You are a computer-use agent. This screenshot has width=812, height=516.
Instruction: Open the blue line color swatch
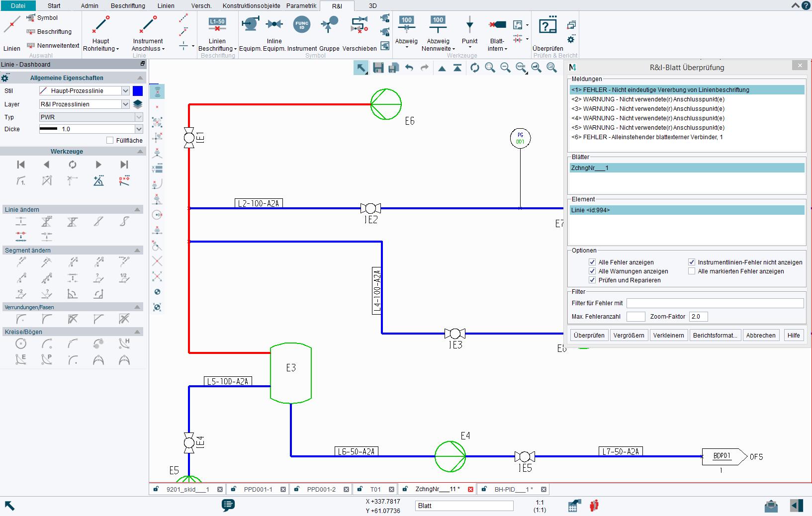coord(138,90)
